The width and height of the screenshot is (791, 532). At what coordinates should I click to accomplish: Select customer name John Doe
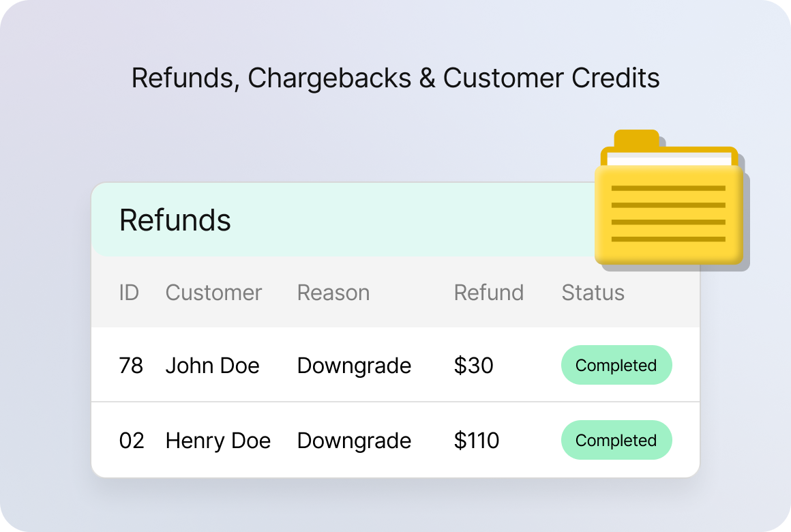[x=212, y=366]
